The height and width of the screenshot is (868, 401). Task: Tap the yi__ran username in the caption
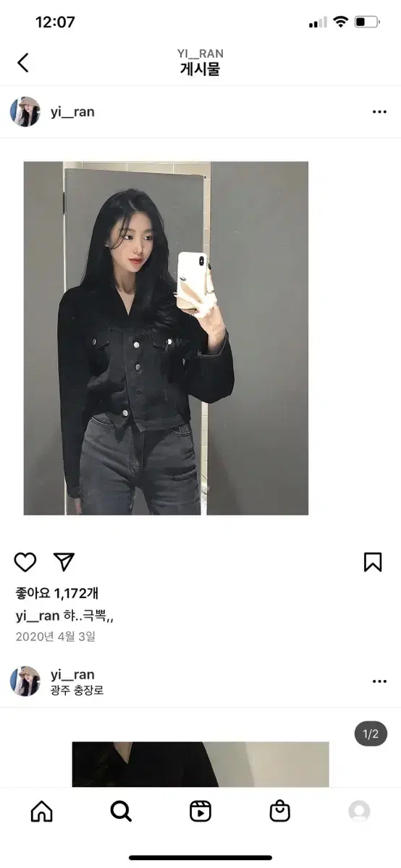pyautogui.click(x=37, y=616)
